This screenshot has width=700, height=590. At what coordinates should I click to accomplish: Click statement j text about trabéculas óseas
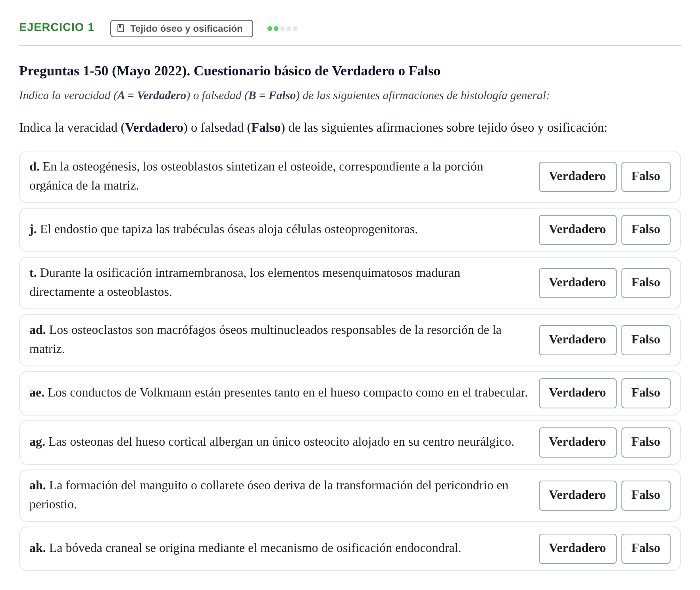click(223, 230)
